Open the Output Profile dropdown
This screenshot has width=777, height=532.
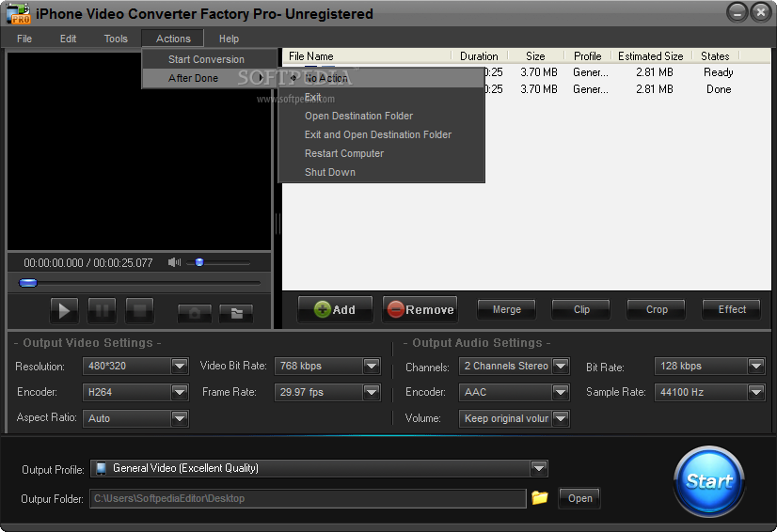tap(539, 468)
